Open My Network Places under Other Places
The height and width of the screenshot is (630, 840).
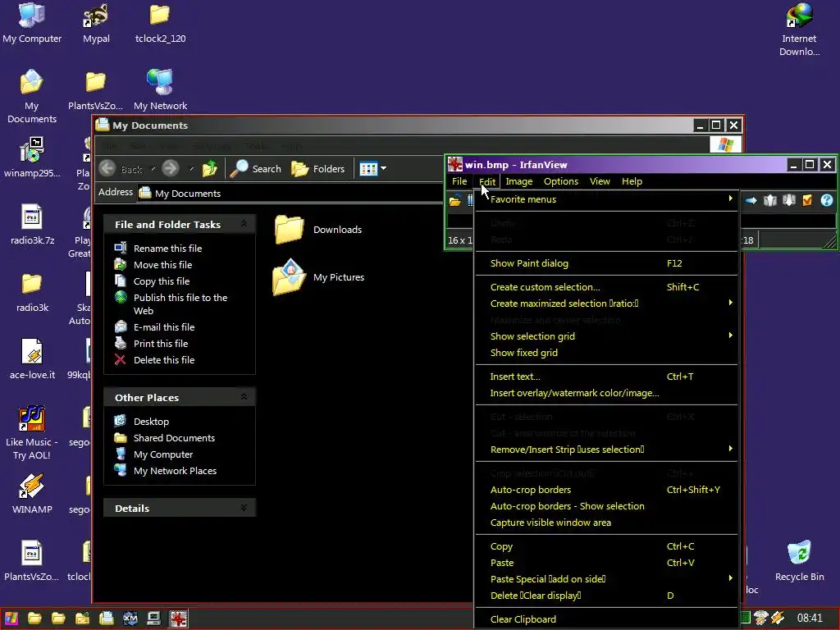tap(176, 470)
